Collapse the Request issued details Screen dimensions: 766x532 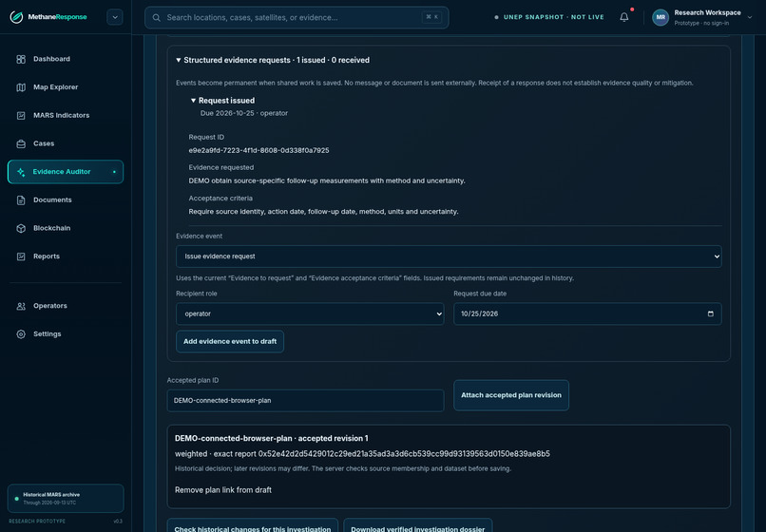[x=222, y=100]
